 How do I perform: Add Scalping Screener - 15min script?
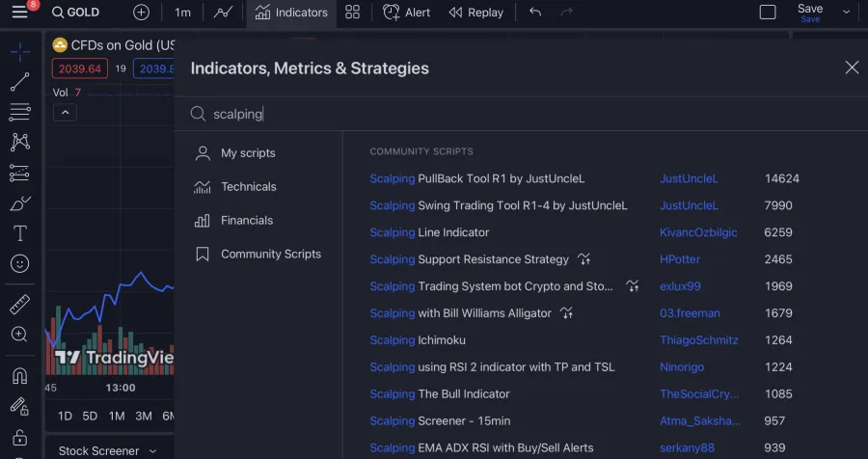coord(440,421)
